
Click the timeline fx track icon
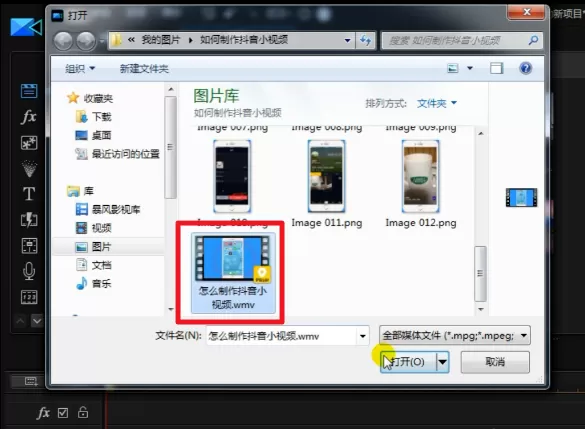(x=44, y=413)
